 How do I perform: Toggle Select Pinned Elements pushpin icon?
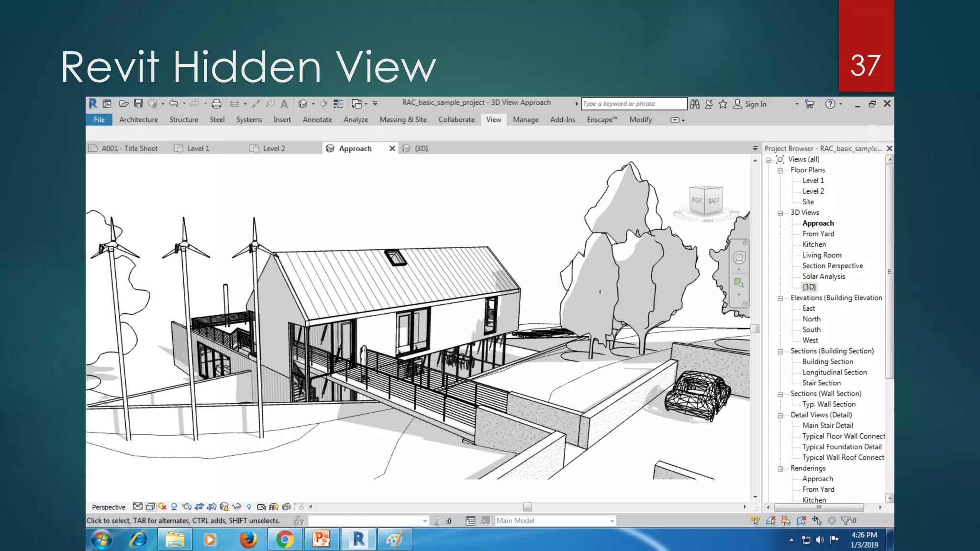click(786, 520)
